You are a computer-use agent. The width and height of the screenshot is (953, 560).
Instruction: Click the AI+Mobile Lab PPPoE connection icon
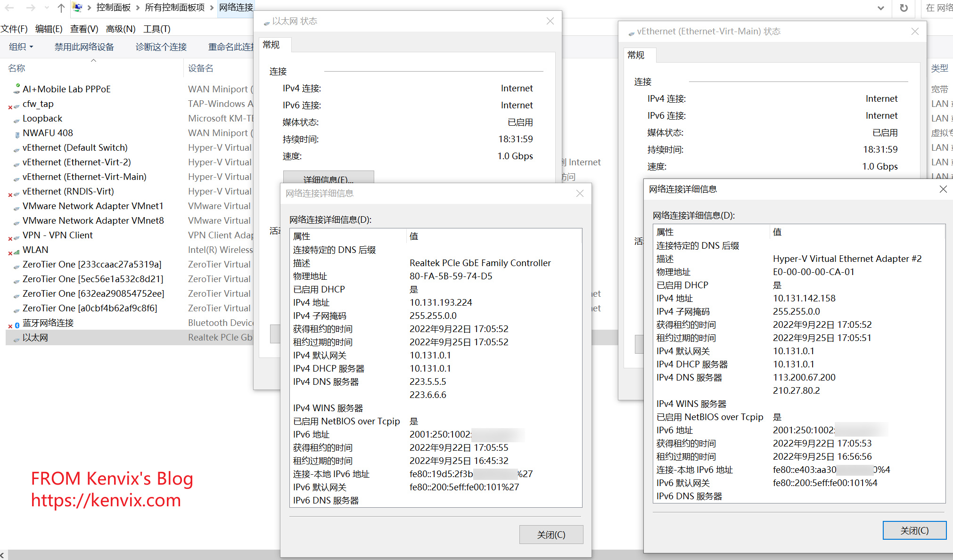tap(16, 89)
